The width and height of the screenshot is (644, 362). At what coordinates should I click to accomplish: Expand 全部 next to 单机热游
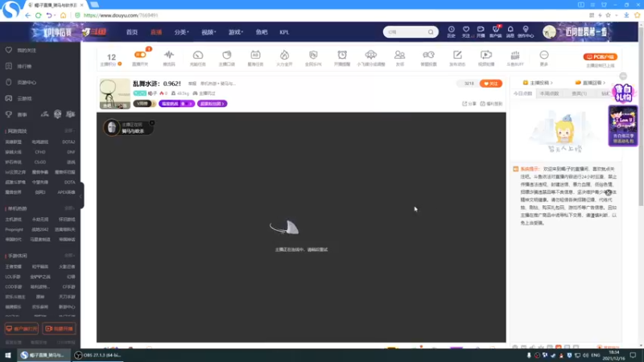pyautogui.click(x=69, y=208)
